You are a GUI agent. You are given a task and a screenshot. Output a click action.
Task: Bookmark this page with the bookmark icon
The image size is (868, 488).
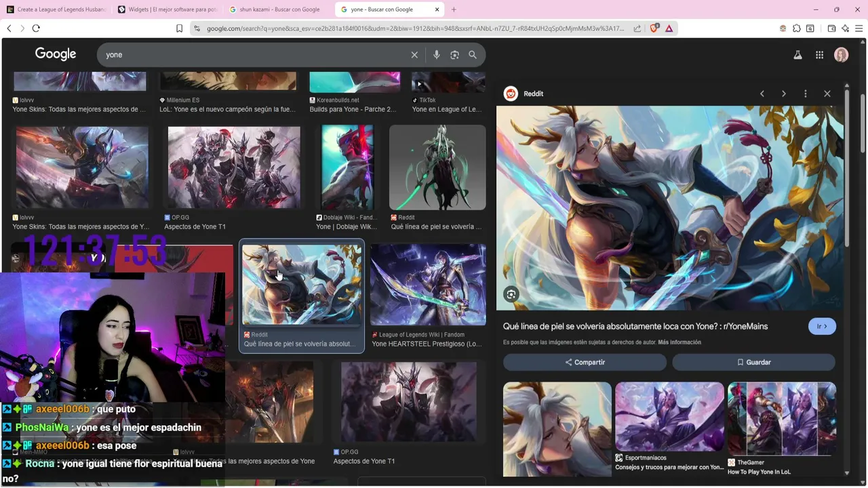point(179,28)
